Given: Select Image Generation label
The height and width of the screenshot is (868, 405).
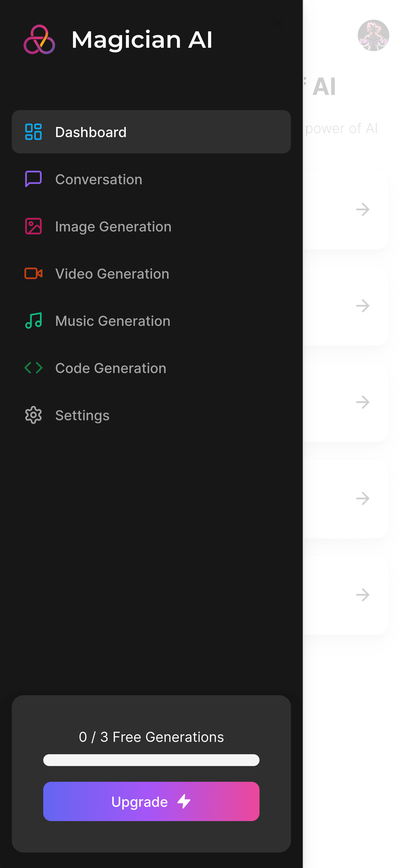Looking at the screenshot, I should tap(113, 226).
